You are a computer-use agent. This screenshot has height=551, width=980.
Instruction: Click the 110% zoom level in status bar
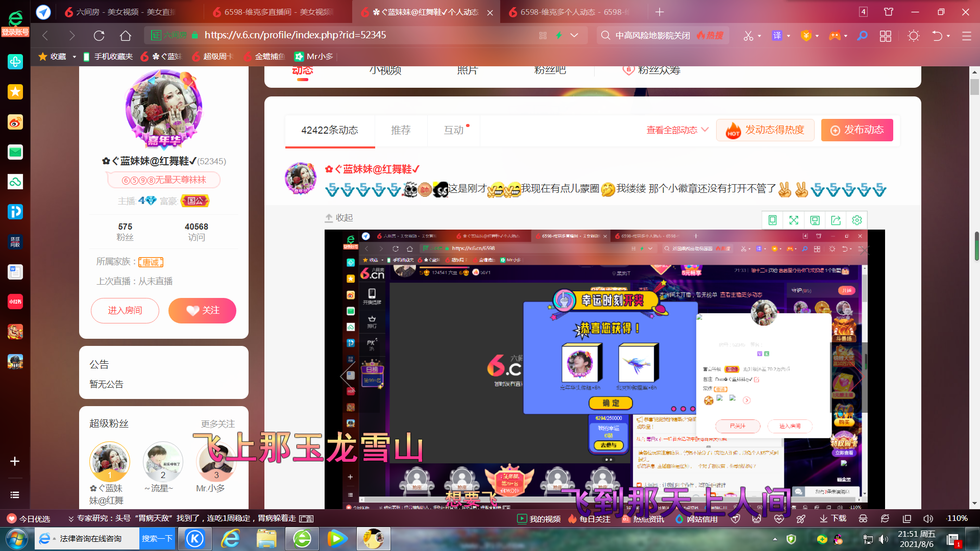[x=958, y=518]
